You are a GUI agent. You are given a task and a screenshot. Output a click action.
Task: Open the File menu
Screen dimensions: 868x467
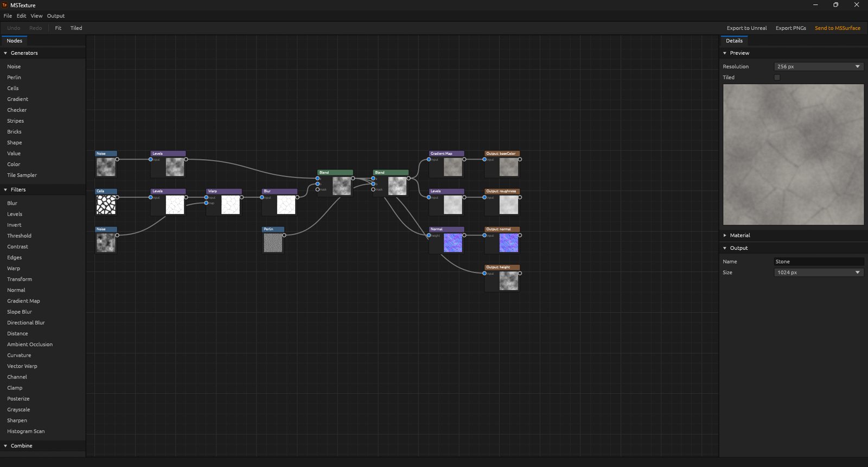8,16
